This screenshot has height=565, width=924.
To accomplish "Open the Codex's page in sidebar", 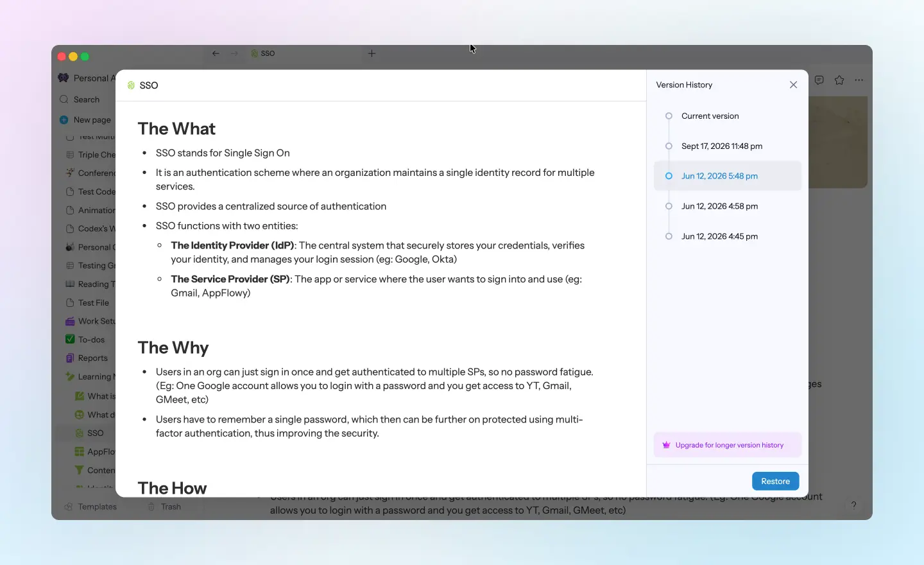I will point(90,229).
